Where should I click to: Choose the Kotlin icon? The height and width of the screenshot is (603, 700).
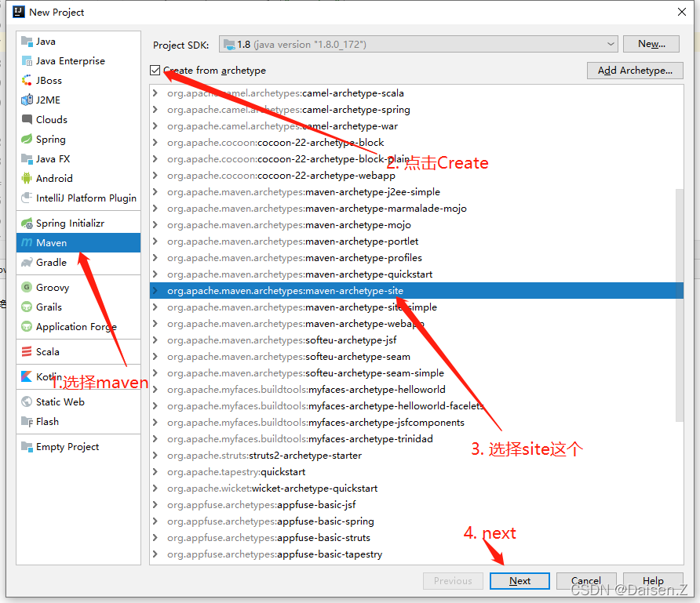(27, 376)
